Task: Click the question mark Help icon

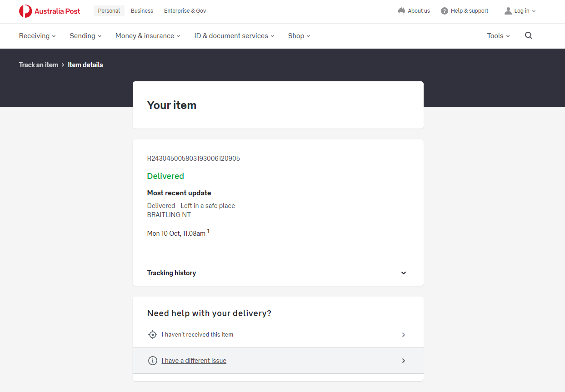Action: (445, 11)
